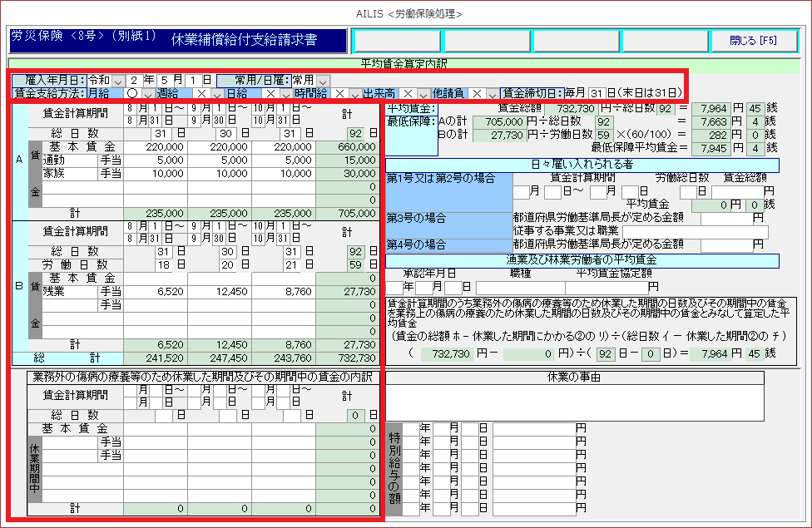812x528 pixels.
Task: Open the 他請負 dropdown arrow
Action: (x=492, y=94)
